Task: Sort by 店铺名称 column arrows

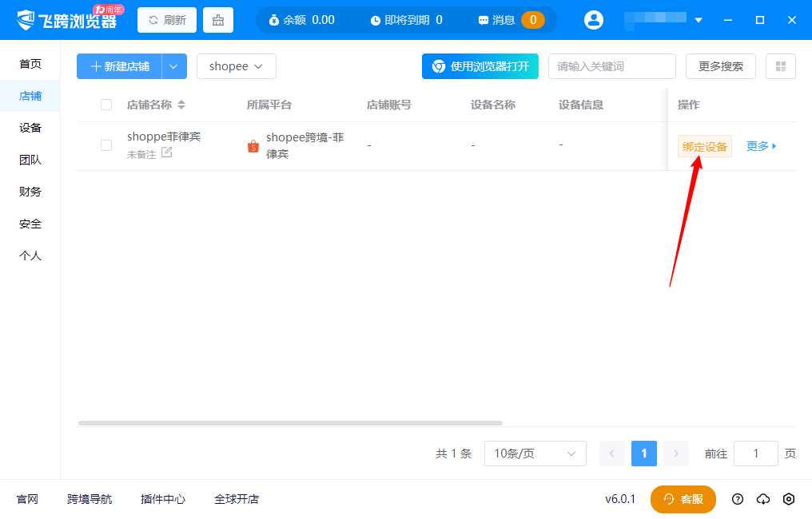Action: pos(181,105)
